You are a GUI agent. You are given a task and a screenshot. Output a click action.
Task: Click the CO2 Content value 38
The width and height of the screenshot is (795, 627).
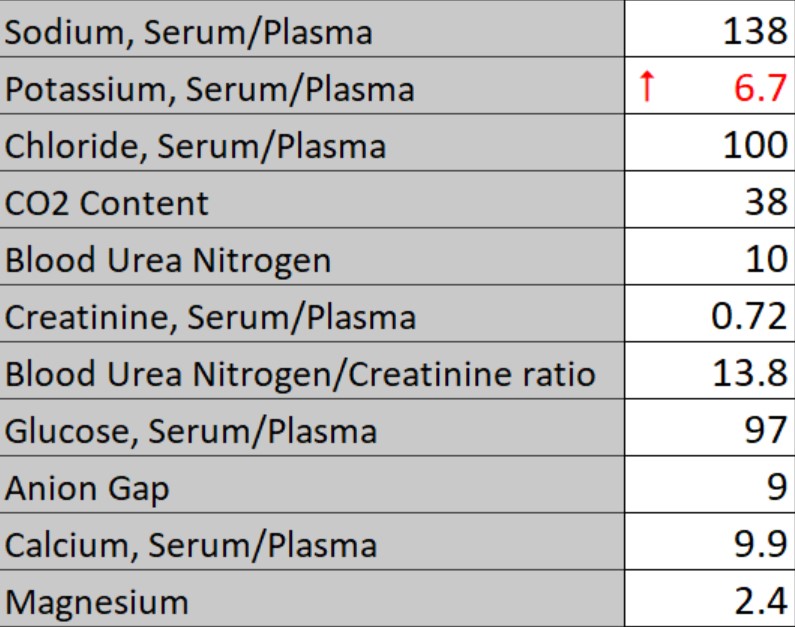pos(765,203)
